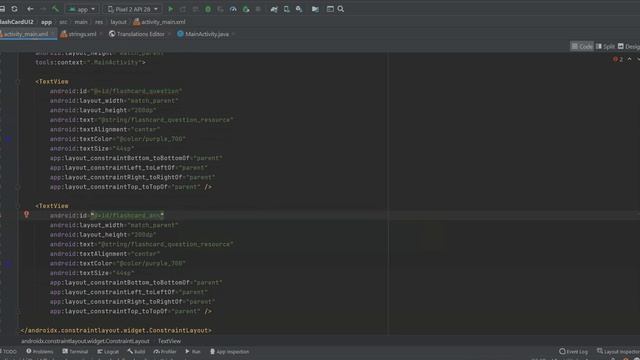Open the Problems tool window
640x360 pixels.
[x=40, y=351]
